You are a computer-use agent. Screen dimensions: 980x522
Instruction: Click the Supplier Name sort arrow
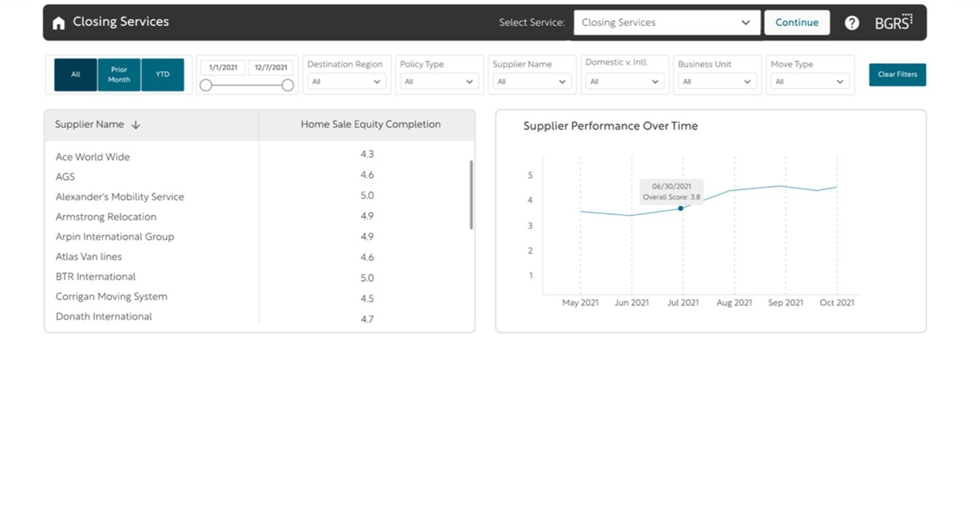tap(136, 125)
